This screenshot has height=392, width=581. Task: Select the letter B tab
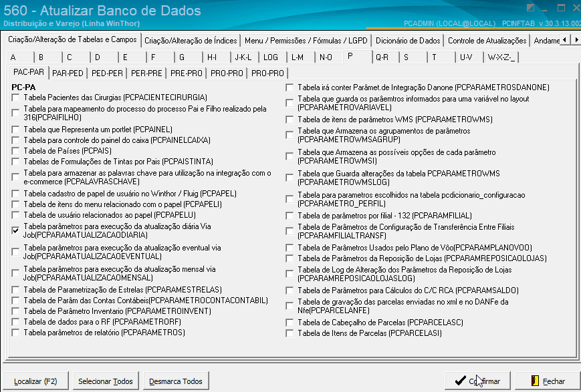pos(48,57)
